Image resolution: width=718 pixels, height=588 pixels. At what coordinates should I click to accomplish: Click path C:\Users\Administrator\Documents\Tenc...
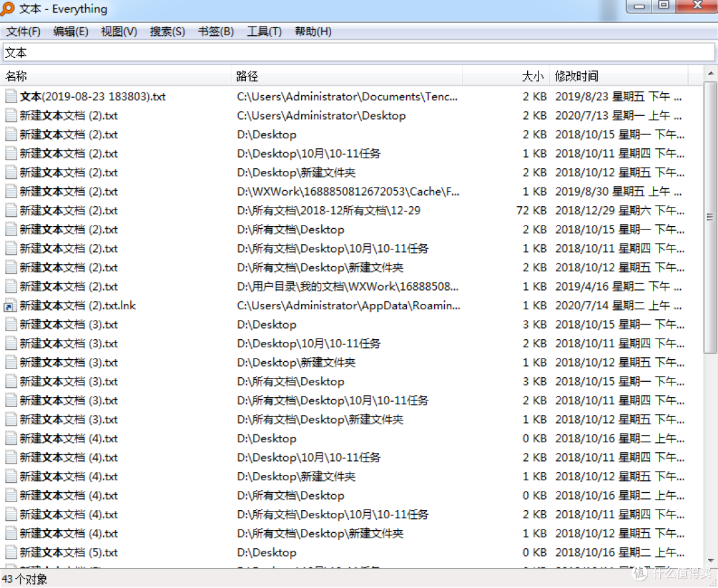tap(347, 96)
